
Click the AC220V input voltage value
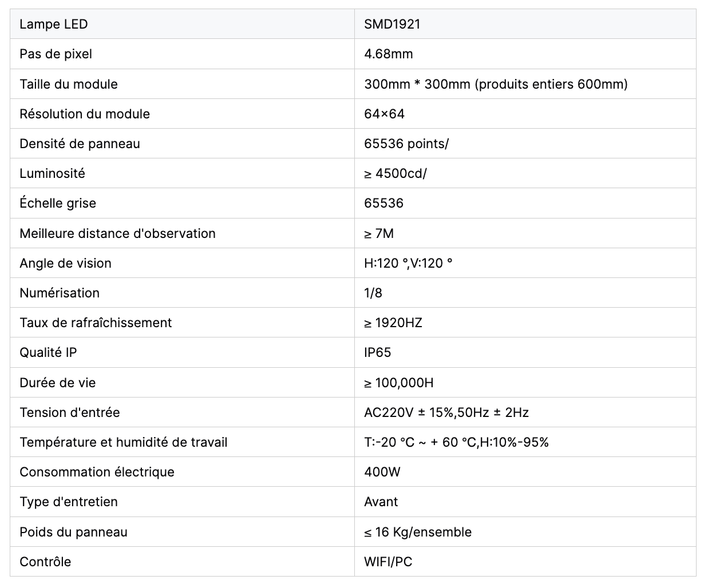click(446, 412)
